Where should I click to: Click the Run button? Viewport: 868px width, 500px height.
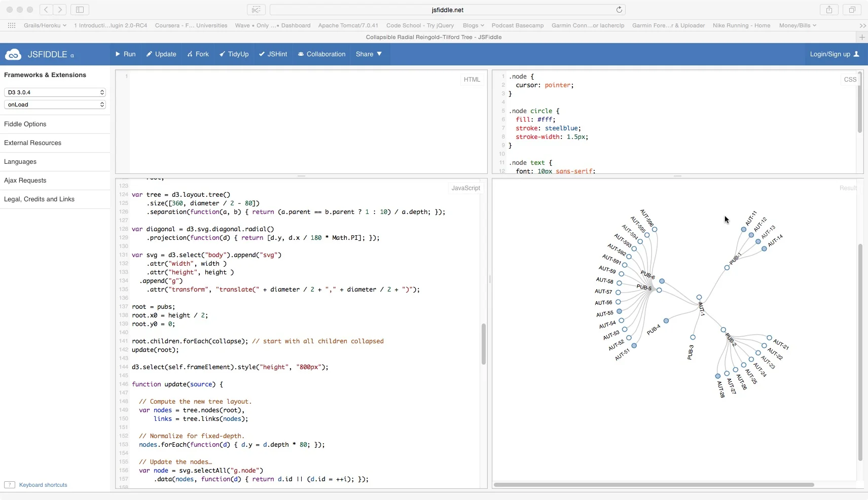(125, 54)
